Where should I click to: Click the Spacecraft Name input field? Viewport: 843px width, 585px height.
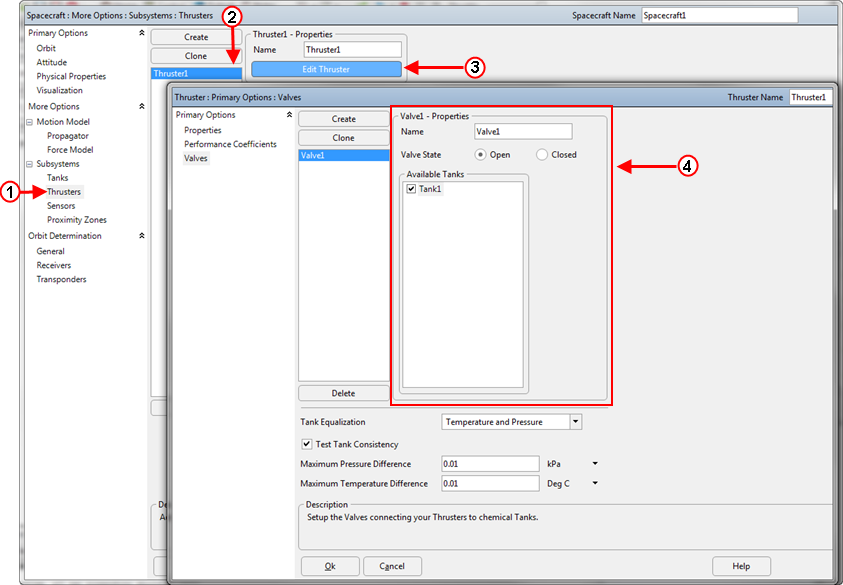pos(720,16)
